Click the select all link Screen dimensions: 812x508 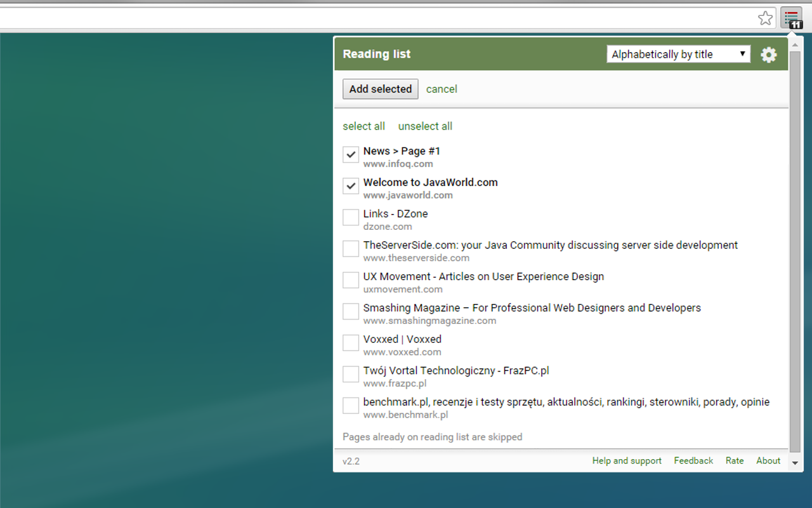pyautogui.click(x=363, y=126)
